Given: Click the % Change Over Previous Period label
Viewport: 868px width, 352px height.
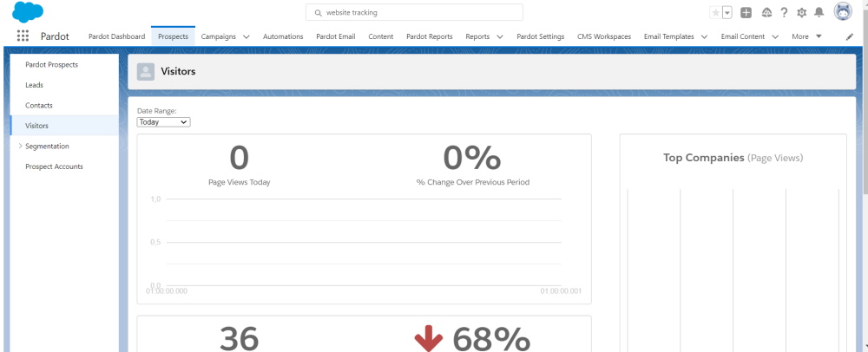Looking at the screenshot, I should point(473,182).
